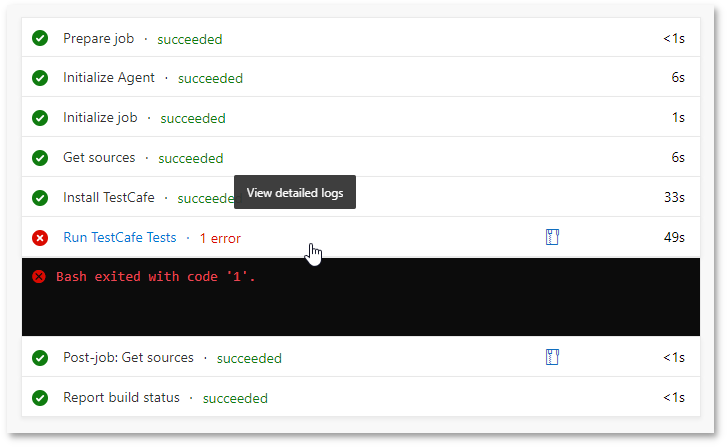The width and height of the screenshot is (727, 448).
Task: Click the red error icon beside Run TestCafe Tests
Action: [40, 238]
